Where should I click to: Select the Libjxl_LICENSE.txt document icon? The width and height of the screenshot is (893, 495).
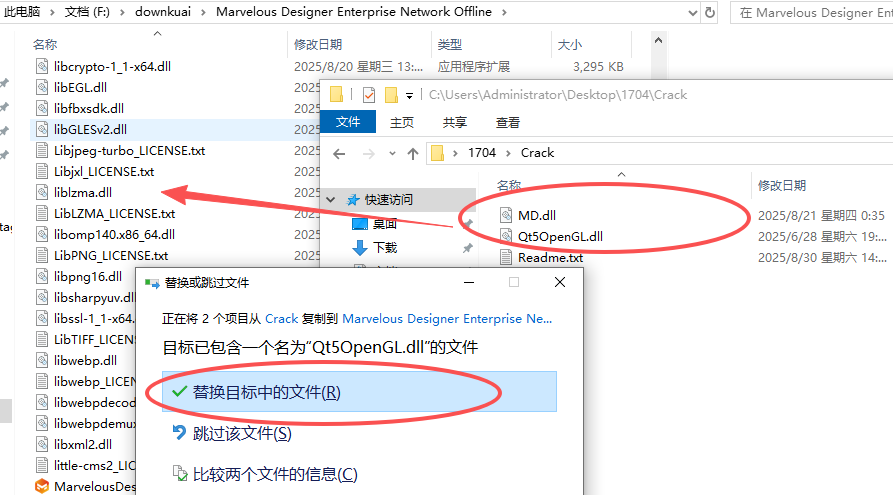(x=42, y=171)
